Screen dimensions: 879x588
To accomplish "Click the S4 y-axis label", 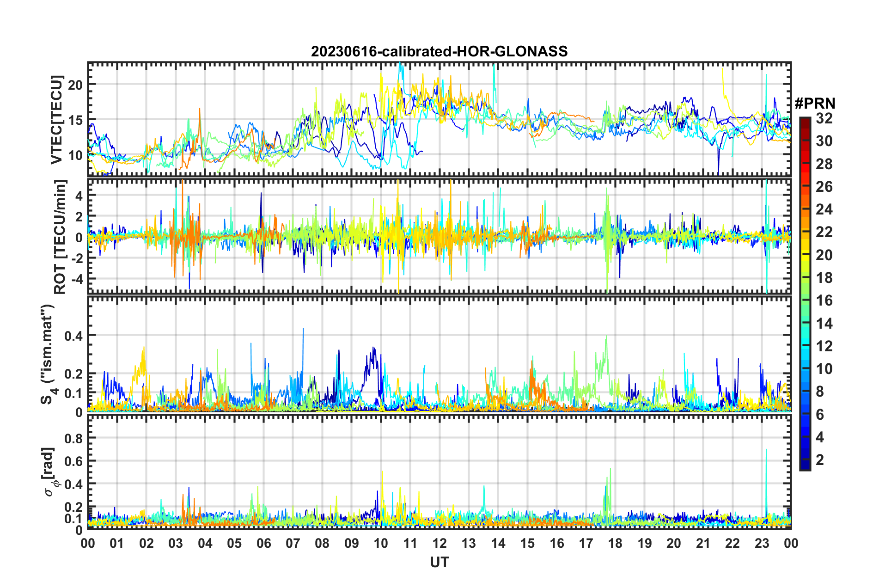I will [x=48, y=354].
